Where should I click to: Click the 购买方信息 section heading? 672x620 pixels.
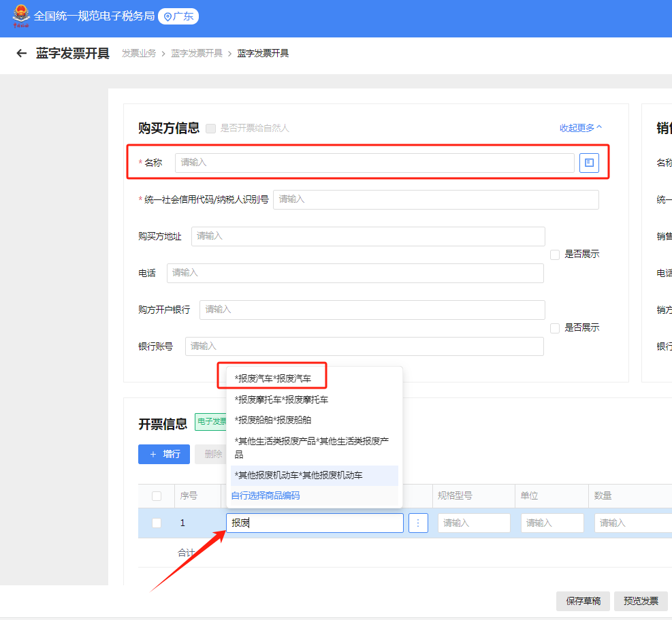coord(169,128)
